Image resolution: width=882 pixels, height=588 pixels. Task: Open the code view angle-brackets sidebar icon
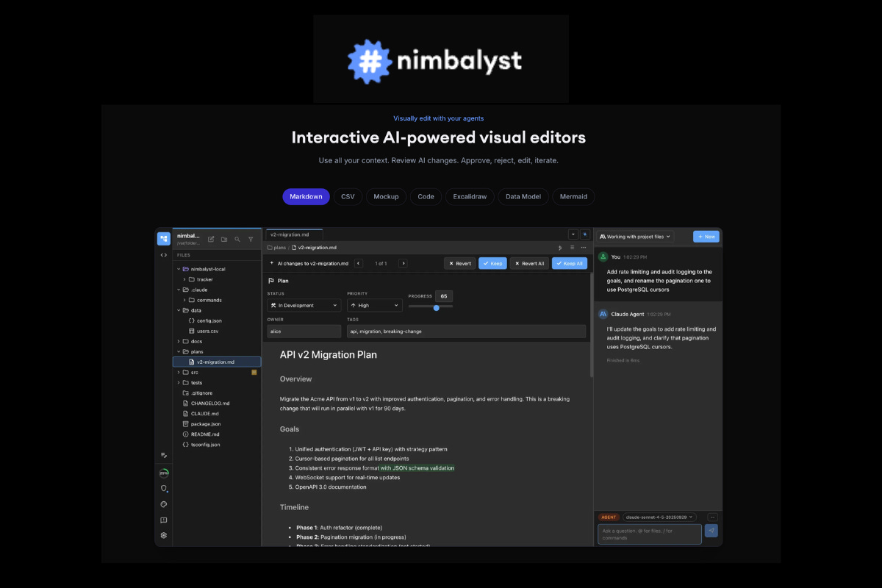coord(163,255)
